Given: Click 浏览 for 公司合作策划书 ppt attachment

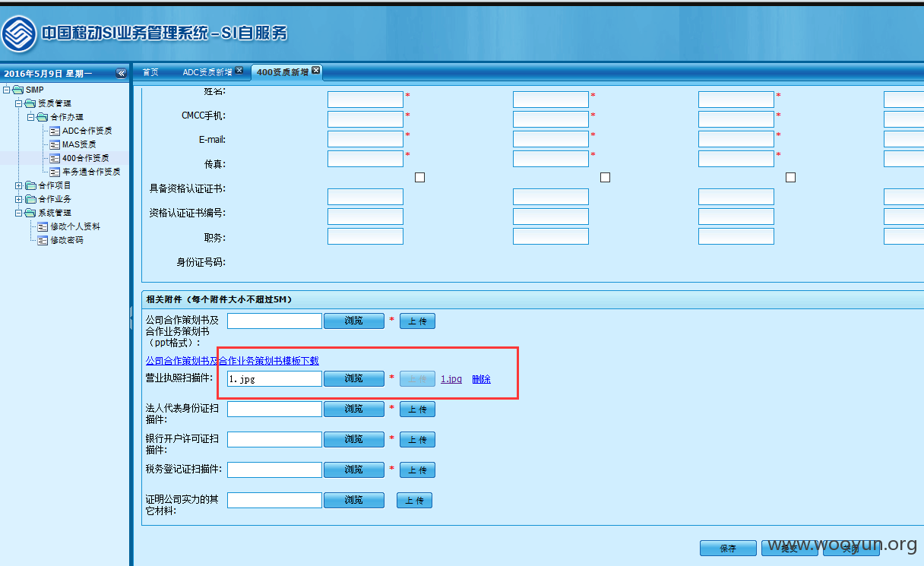Looking at the screenshot, I should click(354, 321).
